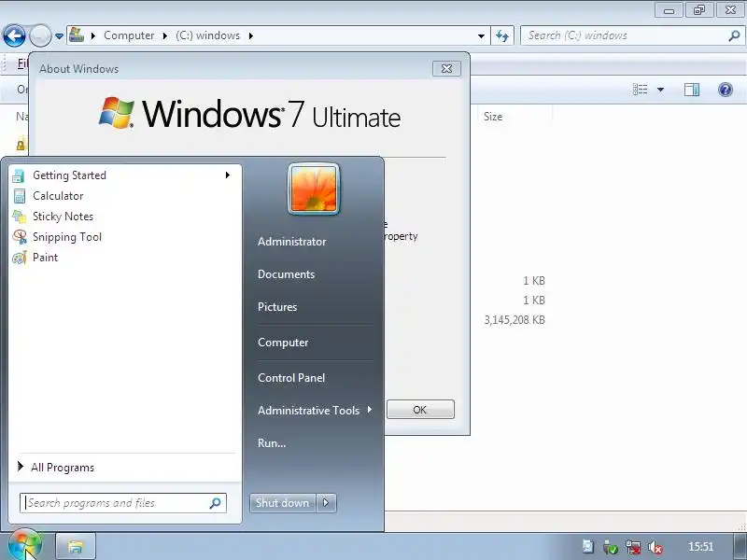This screenshot has width=747, height=560.
Task: Click the user account picture
Action: (x=314, y=189)
